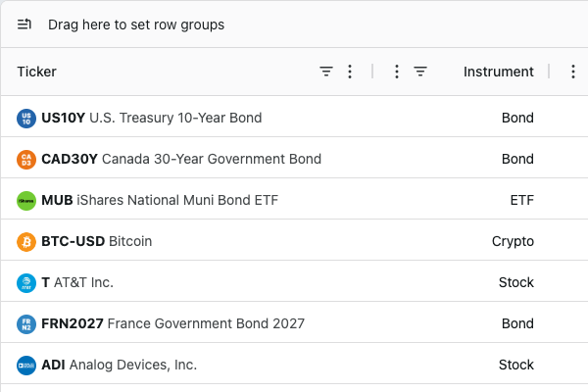Open the Instrument column filter icon
This screenshot has height=392, width=588.
click(420, 72)
